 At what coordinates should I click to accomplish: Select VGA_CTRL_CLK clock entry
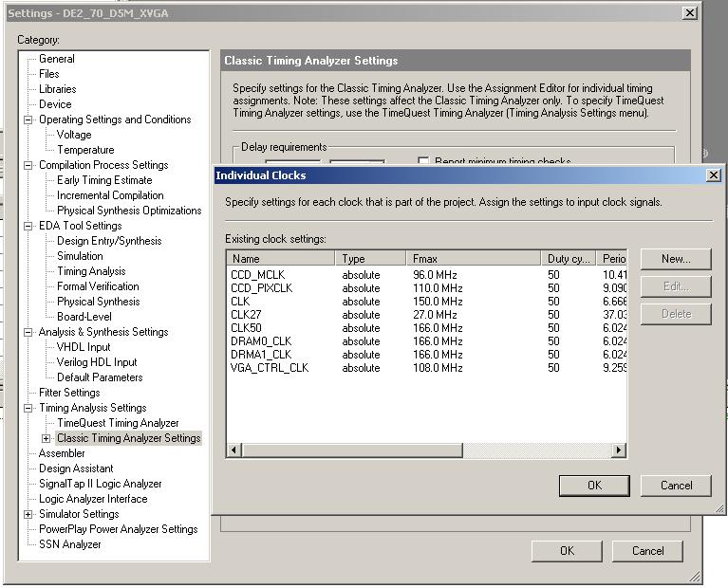coord(427,368)
